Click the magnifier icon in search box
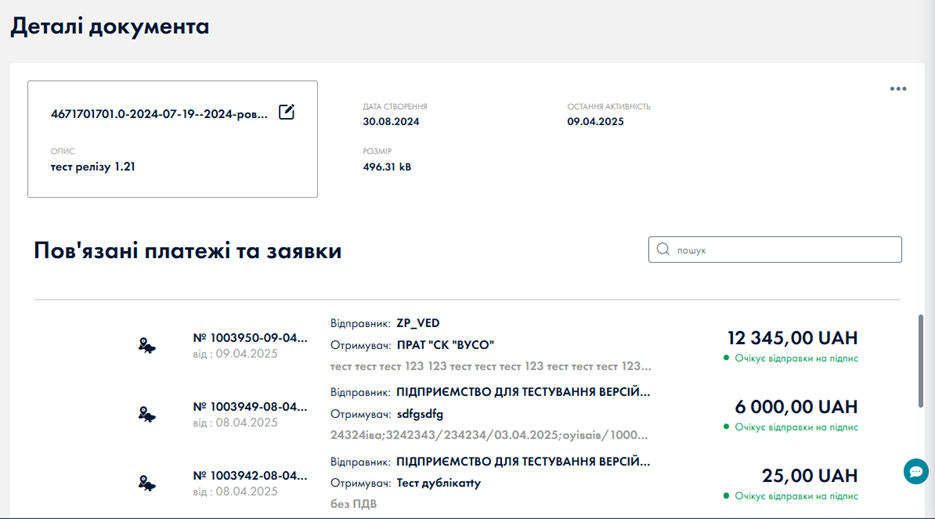This screenshot has height=519, width=935. (663, 250)
